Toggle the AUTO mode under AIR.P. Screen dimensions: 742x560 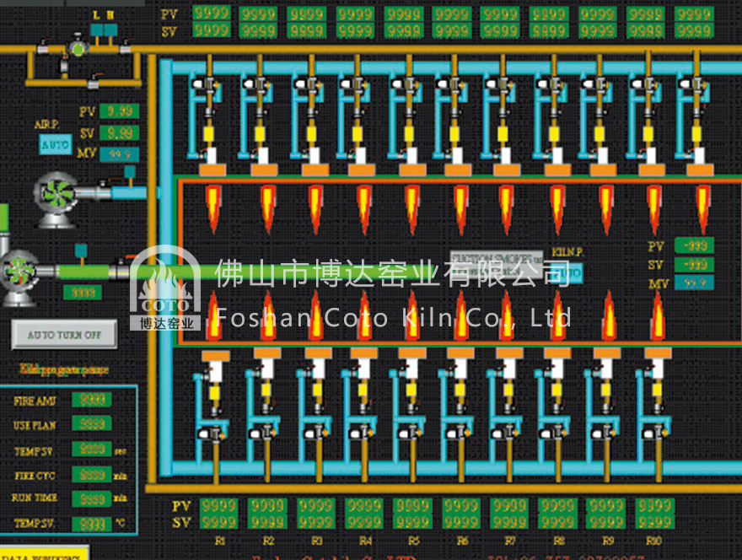56,144
